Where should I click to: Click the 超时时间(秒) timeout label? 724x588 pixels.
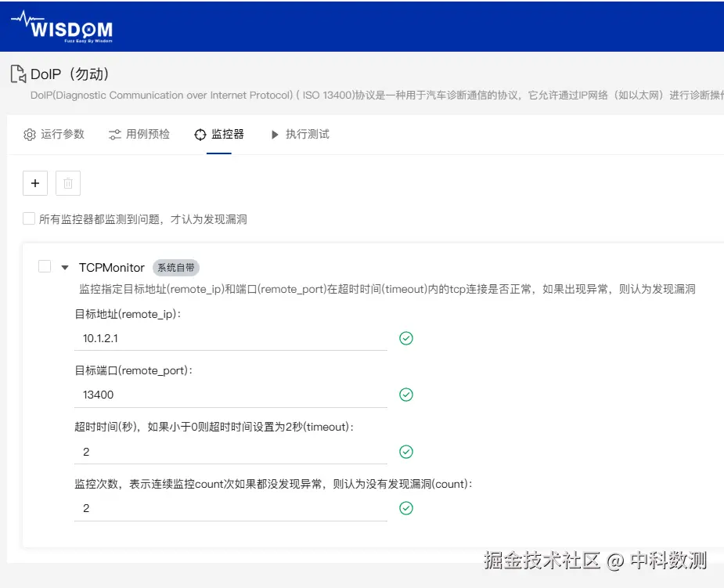[x=214, y=427]
